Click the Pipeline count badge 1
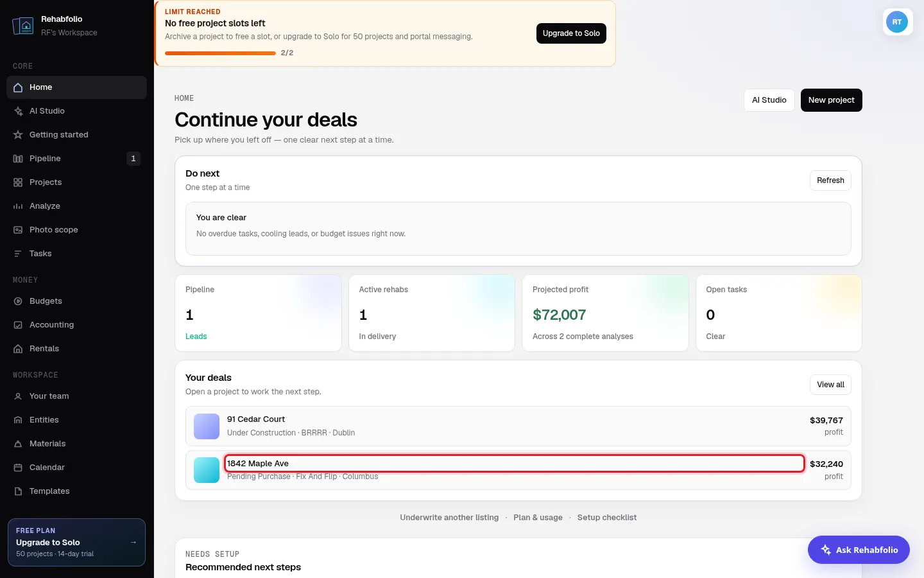This screenshot has width=924, height=578. pyautogui.click(x=133, y=159)
